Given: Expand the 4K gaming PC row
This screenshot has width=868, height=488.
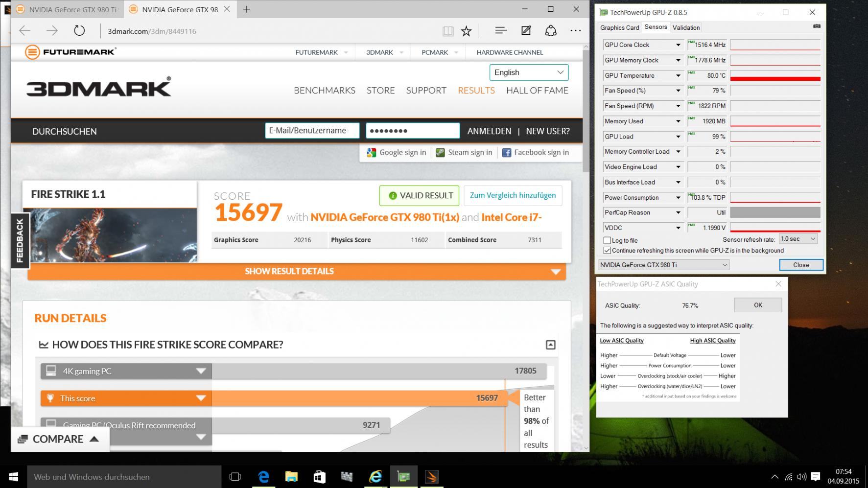Looking at the screenshot, I should click(x=201, y=371).
